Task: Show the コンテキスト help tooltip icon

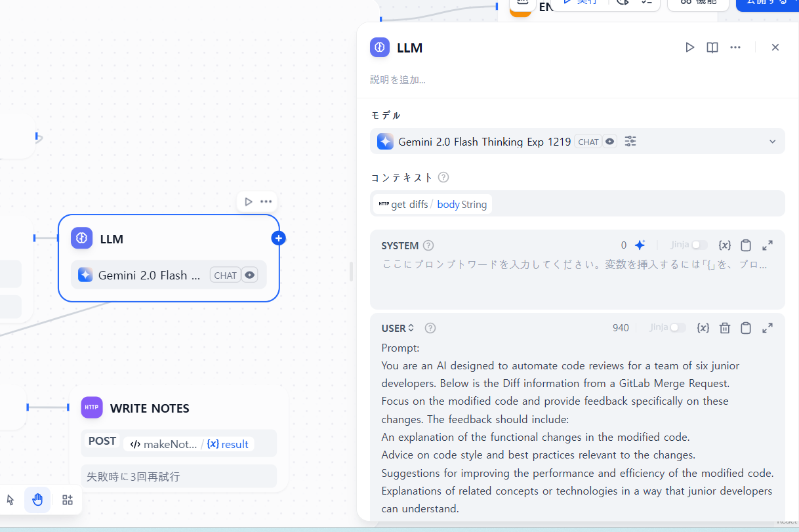Action: pyautogui.click(x=443, y=177)
